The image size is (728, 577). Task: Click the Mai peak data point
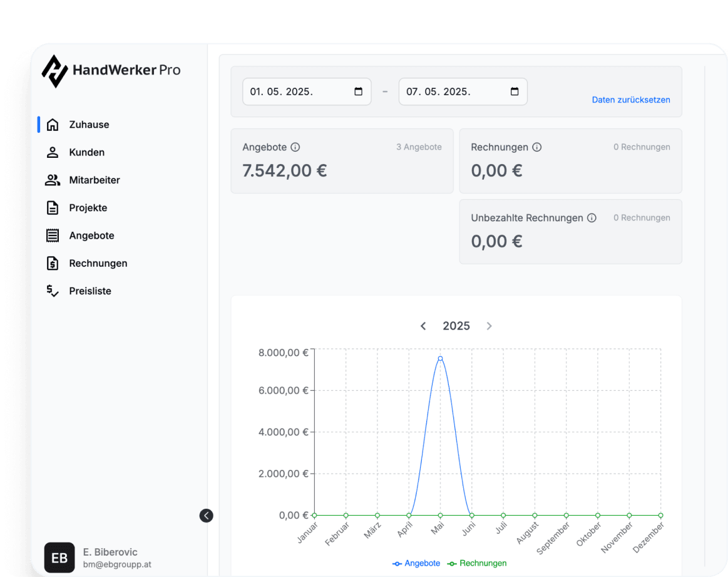440,358
